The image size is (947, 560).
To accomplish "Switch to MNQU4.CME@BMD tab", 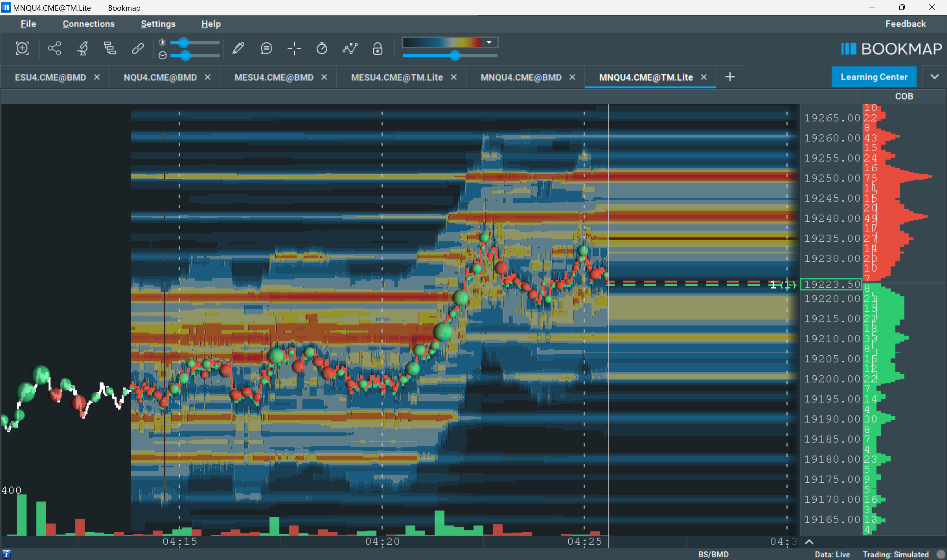I will pyautogui.click(x=521, y=77).
